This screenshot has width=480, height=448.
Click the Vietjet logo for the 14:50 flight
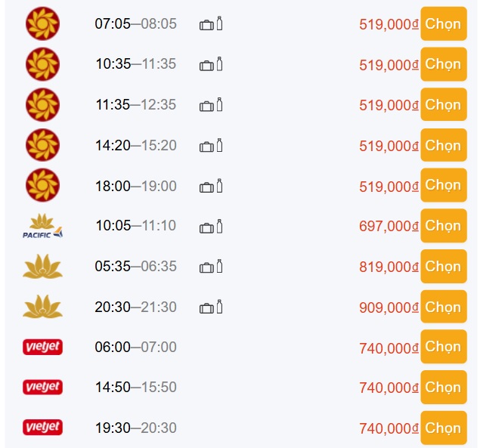pyautogui.click(x=42, y=388)
